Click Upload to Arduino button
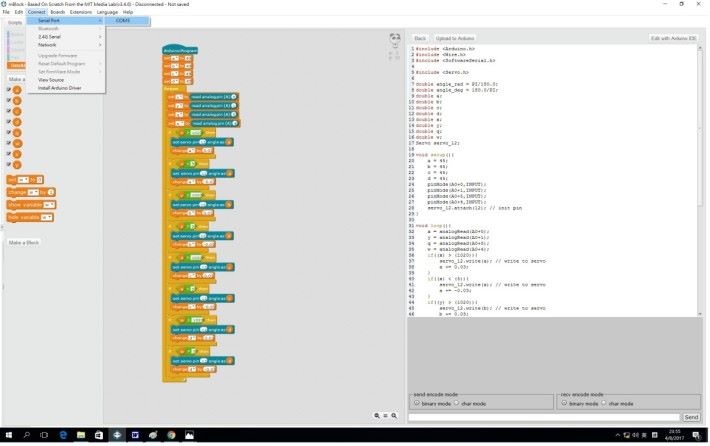This screenshot has height=446, width=710. (455, 38)
